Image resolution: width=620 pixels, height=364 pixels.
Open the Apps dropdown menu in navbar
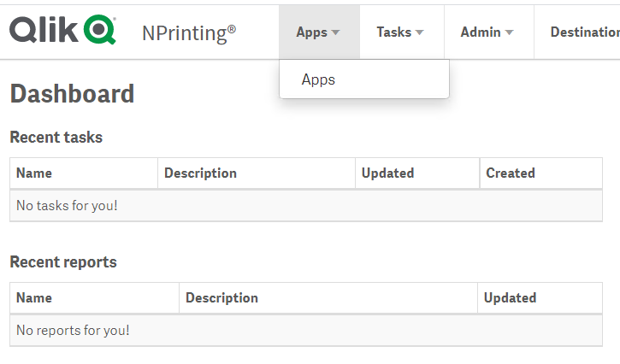(319, 32)
